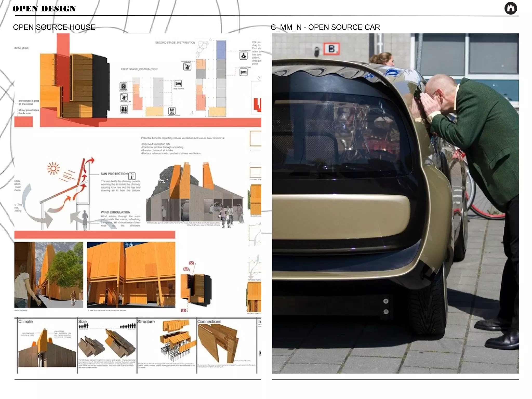Viewport: 532px width, 399px height.
Task: Click the OPEN DESIGN heading
Action: coord(44,9)
